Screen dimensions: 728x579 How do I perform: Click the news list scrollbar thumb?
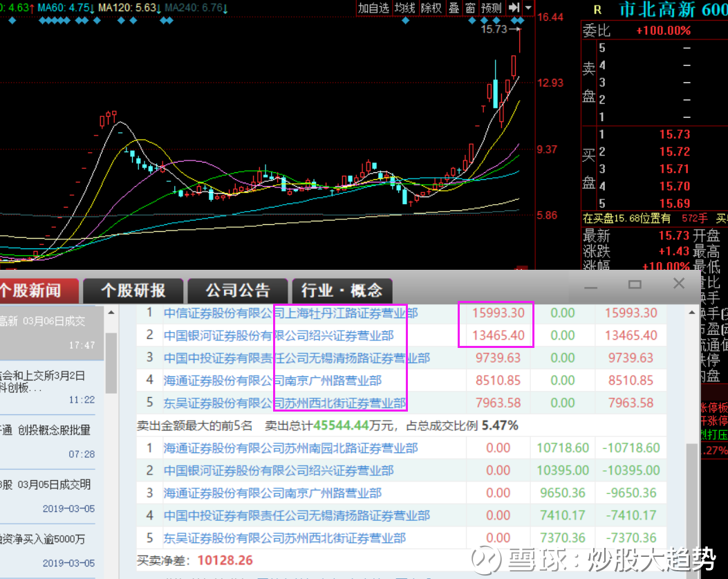(x=111, y=362)
